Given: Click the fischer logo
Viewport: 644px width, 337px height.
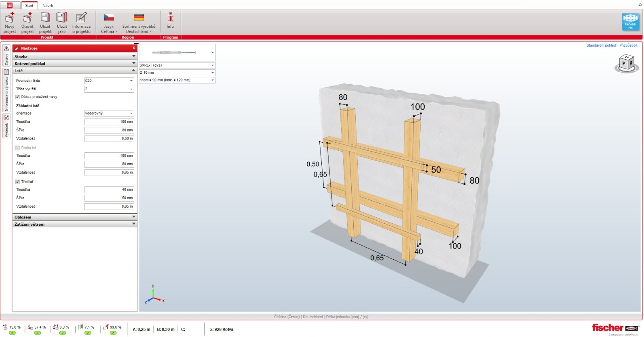Looking at the screenshot, I should (x=616, y=329).
